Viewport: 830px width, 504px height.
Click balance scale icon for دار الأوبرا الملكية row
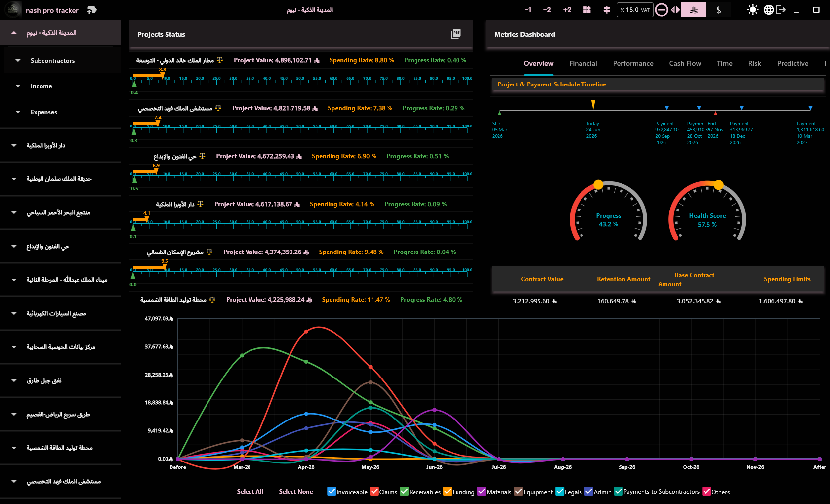point(200,204)
